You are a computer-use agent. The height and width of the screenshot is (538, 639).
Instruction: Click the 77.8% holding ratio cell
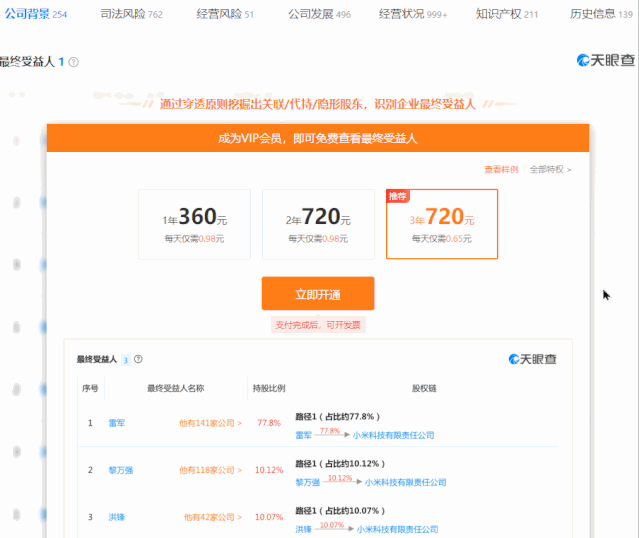tap(269, 423)
